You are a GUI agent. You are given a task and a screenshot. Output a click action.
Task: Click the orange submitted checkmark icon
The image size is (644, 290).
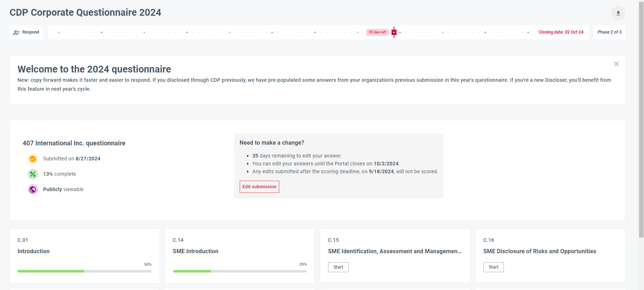tap(33, 159)
